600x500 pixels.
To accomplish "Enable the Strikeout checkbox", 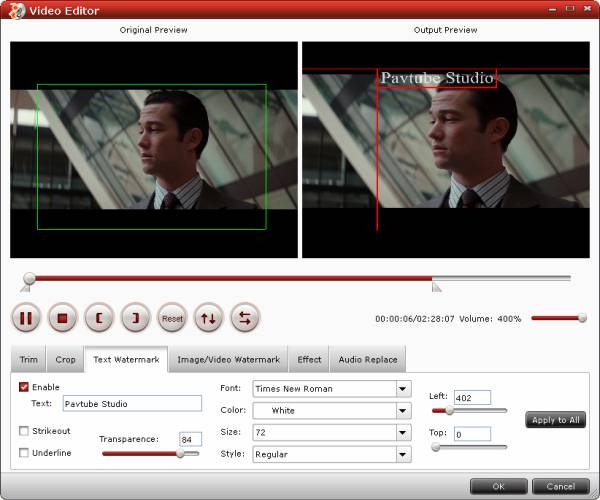I will click(x=24, y=431).
